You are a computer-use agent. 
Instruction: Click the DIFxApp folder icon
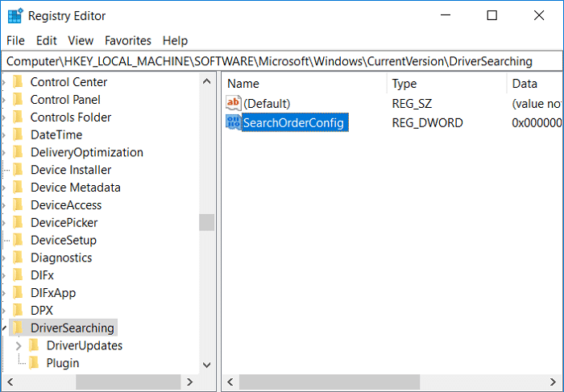pyautogui.click(x=18, y=293)
